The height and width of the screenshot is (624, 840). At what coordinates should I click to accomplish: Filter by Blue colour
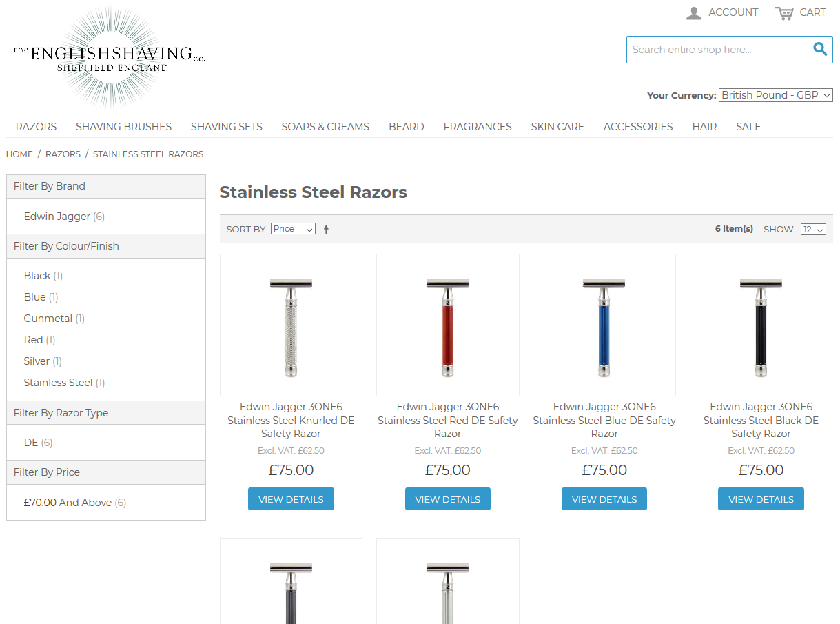pos(41,297)
